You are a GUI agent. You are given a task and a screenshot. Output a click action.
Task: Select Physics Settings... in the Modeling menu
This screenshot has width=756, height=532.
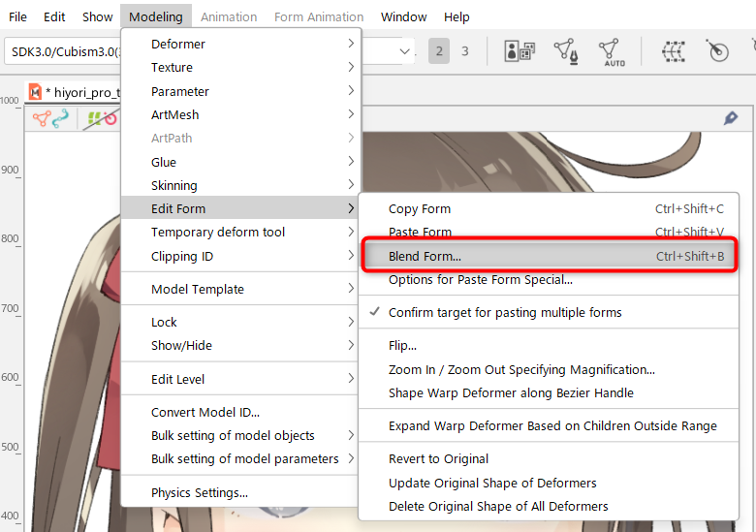199,492
